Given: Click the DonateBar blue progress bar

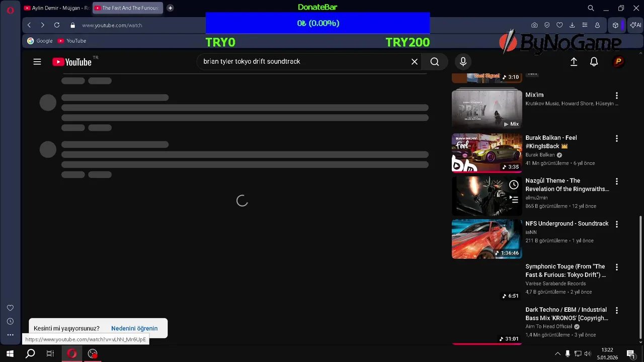Looking at the screenshot, I should click(x=317, y=23).
